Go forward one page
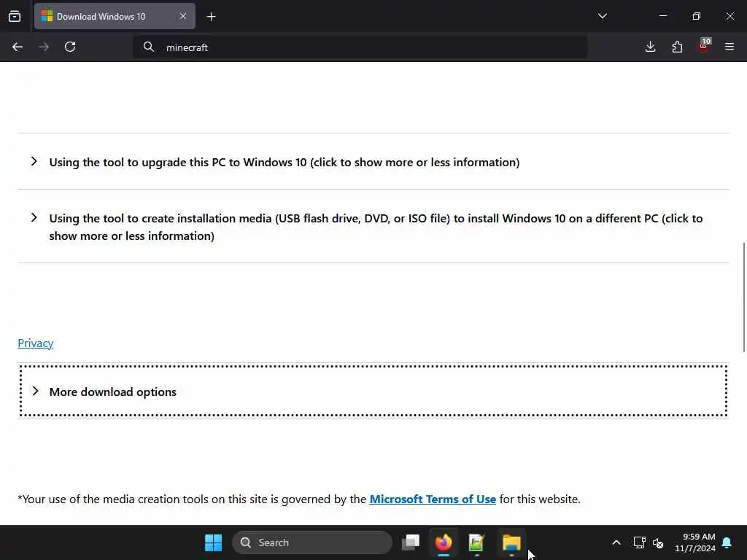This screenshot has width=747, height=560. [x=44, y=47]
